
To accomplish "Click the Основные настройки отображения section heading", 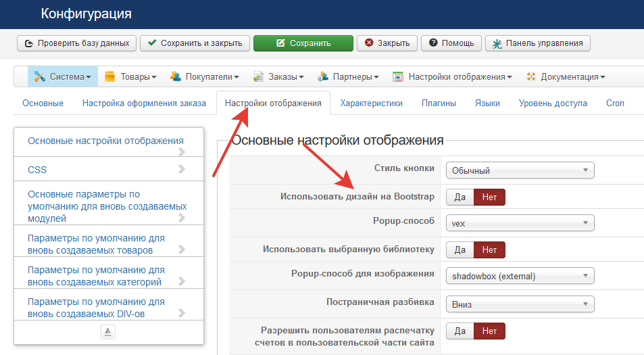I will pyautogui.click(x=338, y=140).
